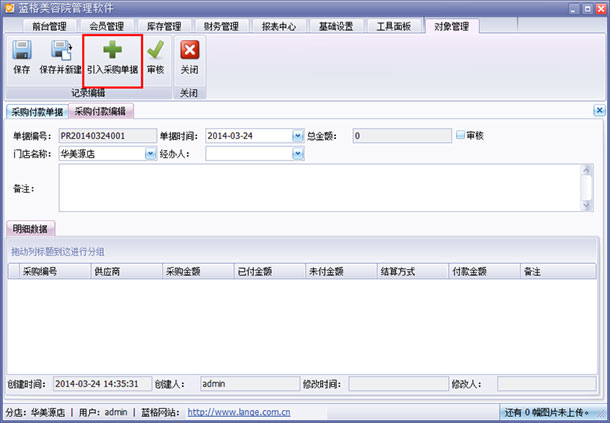Open the 库存管理 menu tab

pos(164,26)
